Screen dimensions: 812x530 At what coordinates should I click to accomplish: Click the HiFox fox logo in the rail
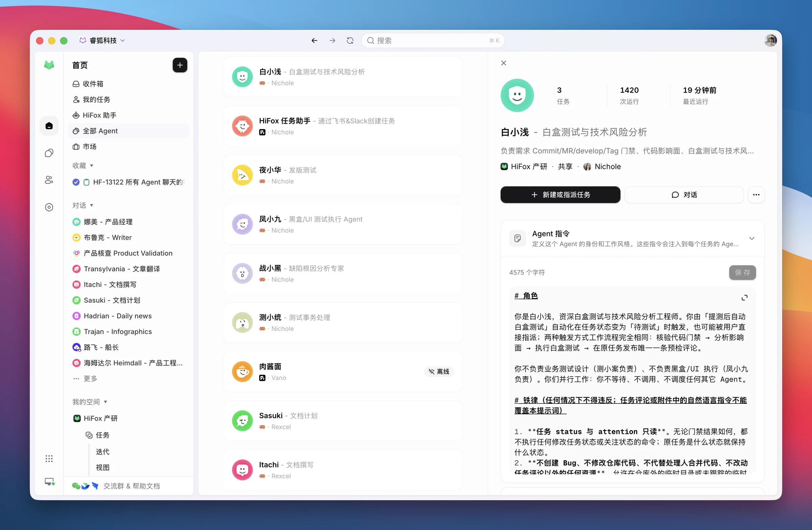49,65
